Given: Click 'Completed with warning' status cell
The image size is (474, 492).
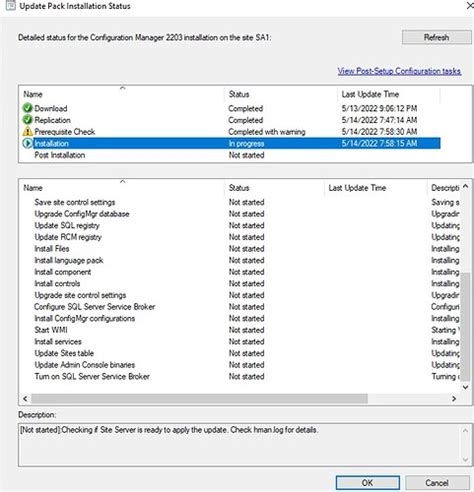Looking at the screenshot, I should [267, 132].
